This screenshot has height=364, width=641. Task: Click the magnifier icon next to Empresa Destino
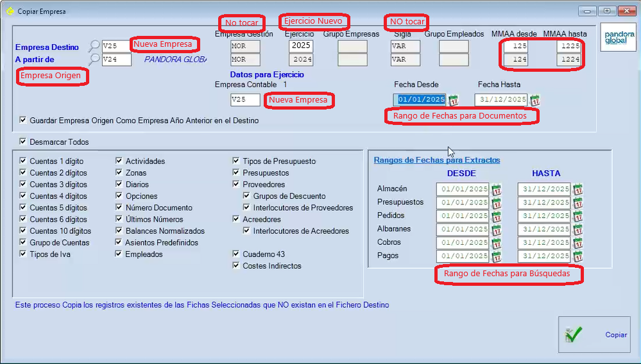click(94, 46)
